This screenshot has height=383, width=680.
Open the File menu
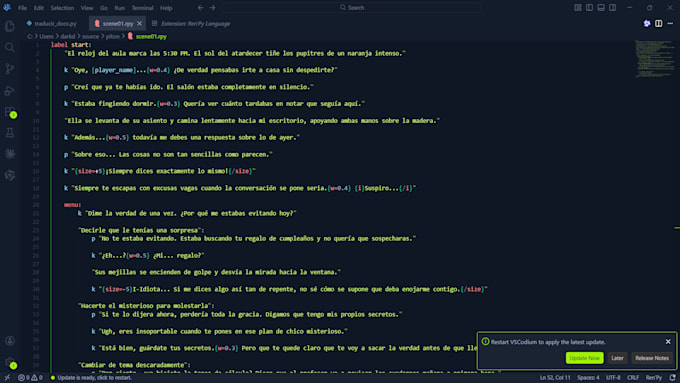(23, 8)
